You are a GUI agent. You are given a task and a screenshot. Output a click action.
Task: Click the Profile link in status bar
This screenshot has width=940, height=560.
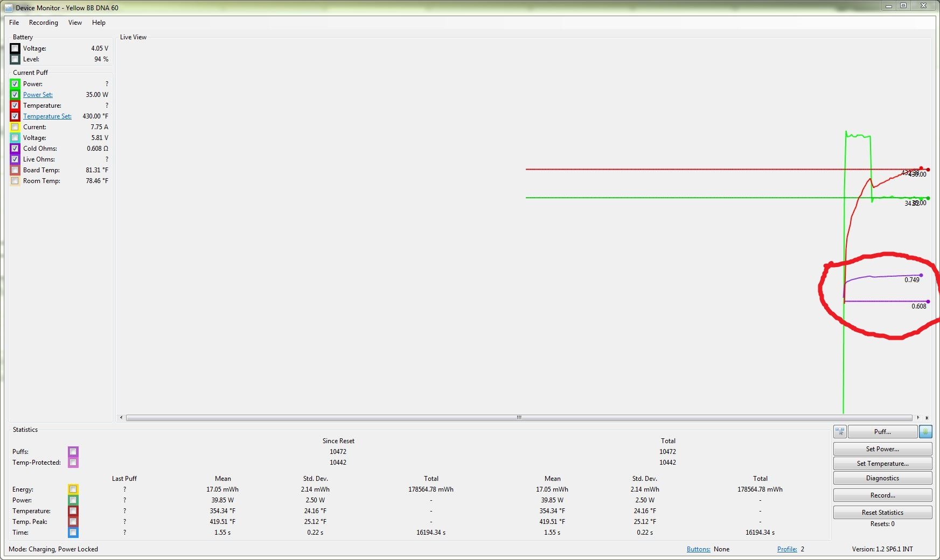[787, 549]
